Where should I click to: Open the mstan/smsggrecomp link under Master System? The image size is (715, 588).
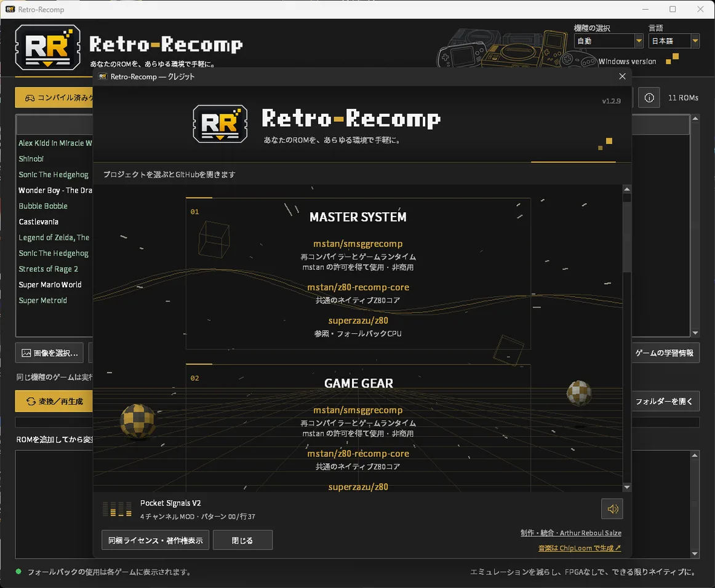pyautogui.click(x=358, y=244)
